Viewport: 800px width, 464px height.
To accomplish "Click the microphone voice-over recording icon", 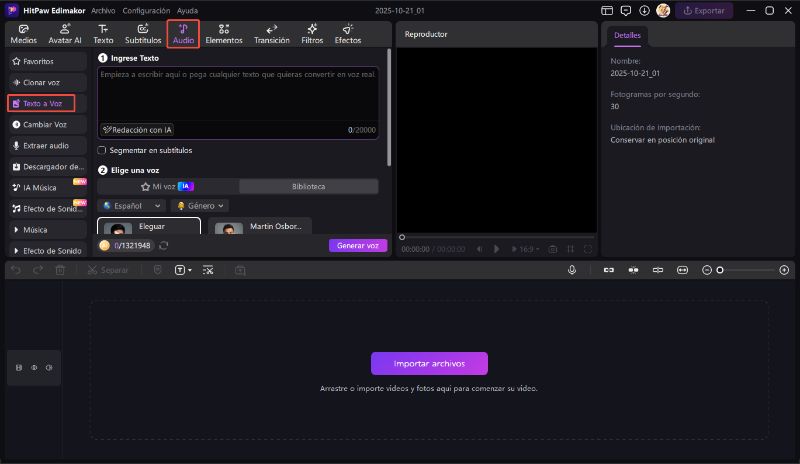I will (x=572, y=270).
